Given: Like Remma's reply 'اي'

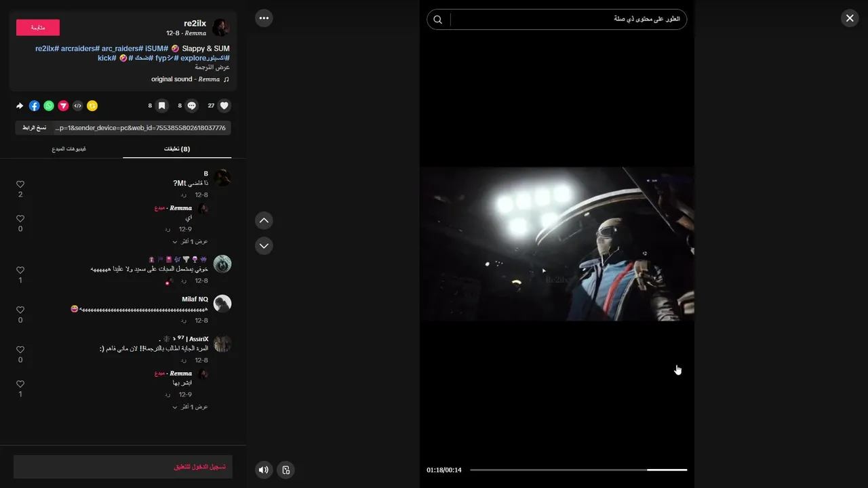Looking at the screenshot, I should 20,219.
